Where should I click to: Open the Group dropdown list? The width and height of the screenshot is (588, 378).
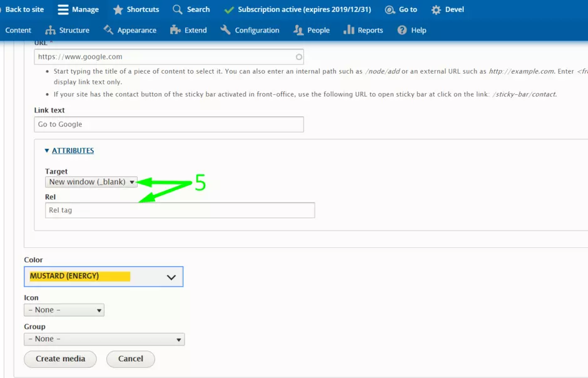104,339
